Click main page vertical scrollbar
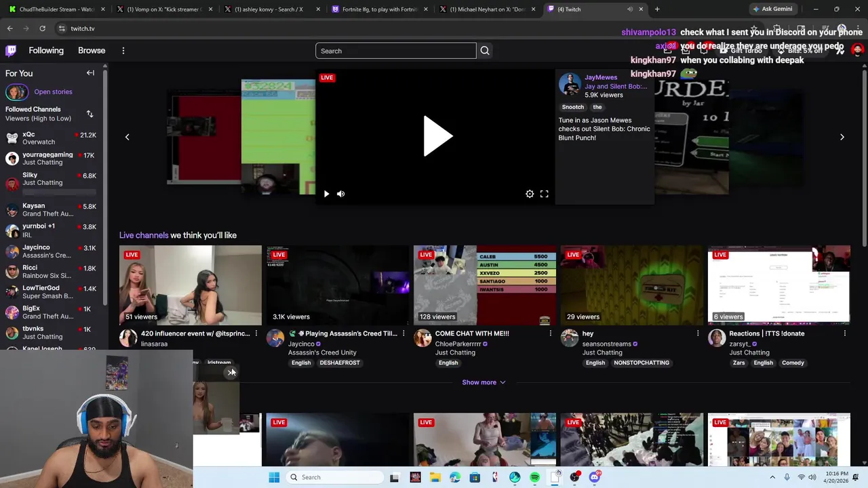 tap(864, 156)
